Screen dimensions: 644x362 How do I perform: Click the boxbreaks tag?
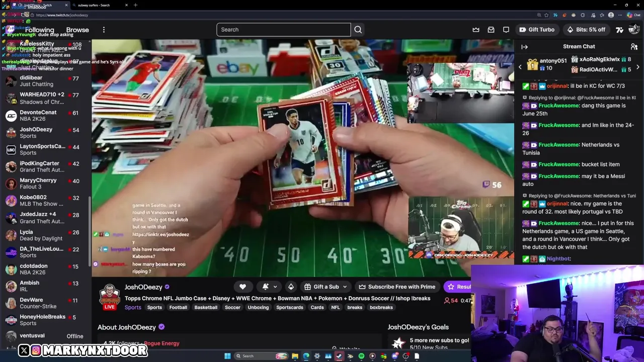(381, 307)
